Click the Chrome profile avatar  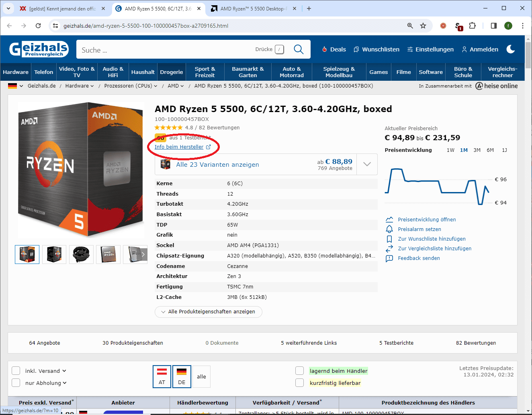click(508, 26)
